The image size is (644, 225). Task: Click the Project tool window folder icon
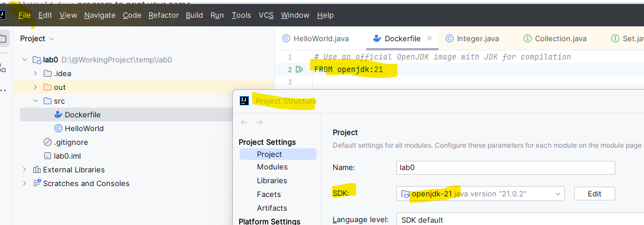pyautogui.click(x=3, y=39)
